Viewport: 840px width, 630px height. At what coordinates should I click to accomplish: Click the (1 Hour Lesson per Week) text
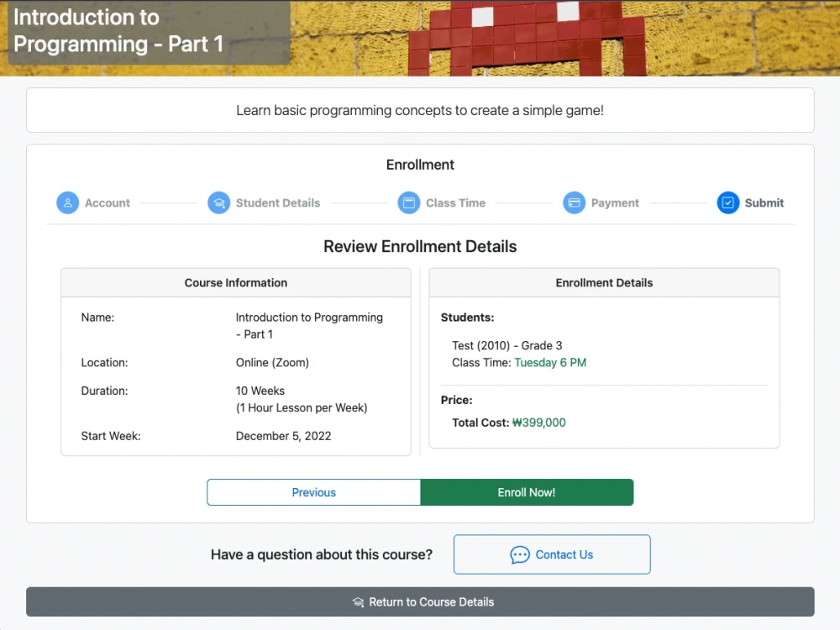pyautogui.click(x=302, y=407)
